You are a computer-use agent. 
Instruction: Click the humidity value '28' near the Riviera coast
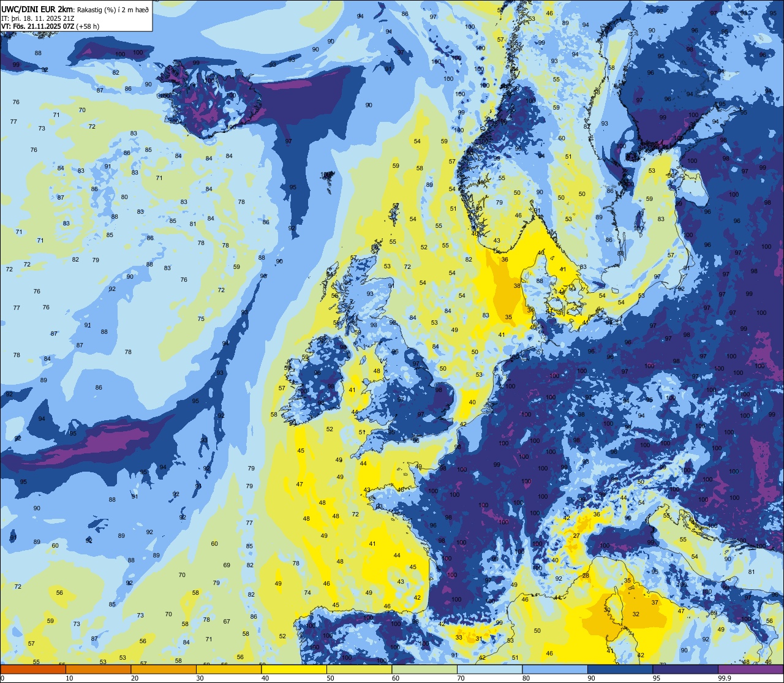[586, 576]
